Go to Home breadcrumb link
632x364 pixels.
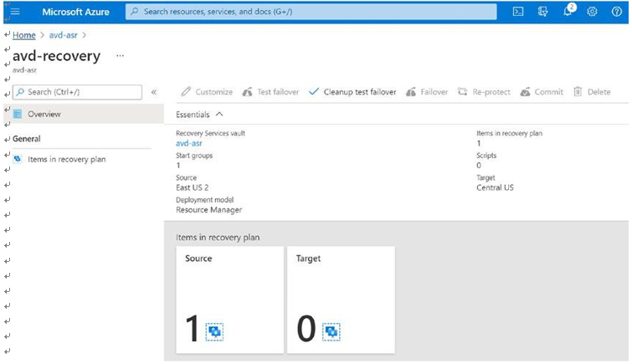point(23,35)
